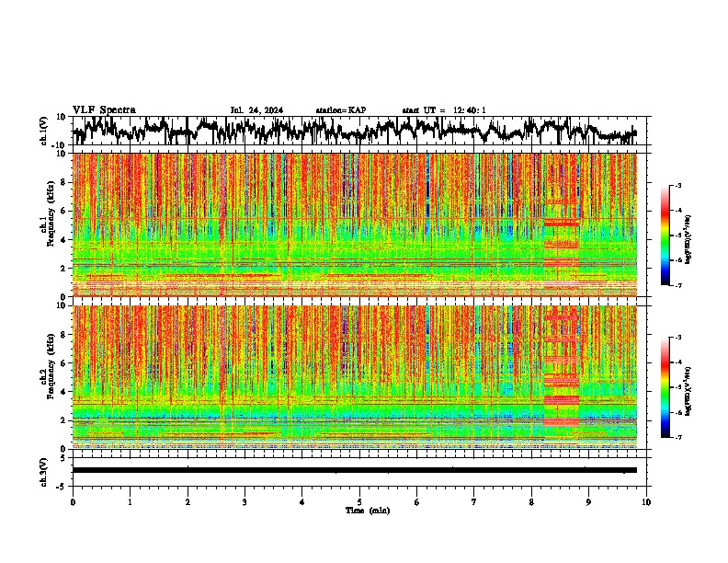
Task: Click the ch.2 color bar "log(PSD)" label
Action: coord(689,391)
